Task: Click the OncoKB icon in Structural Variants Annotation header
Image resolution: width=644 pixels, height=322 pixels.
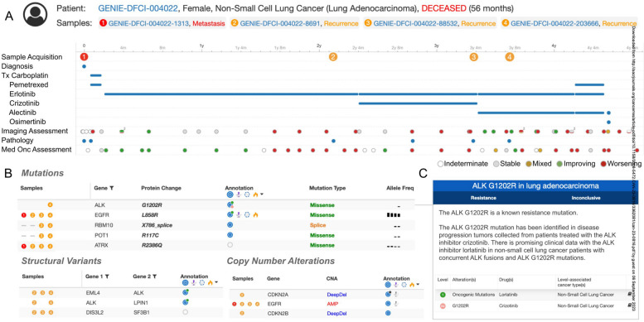Action: click(x=185, y=282)
